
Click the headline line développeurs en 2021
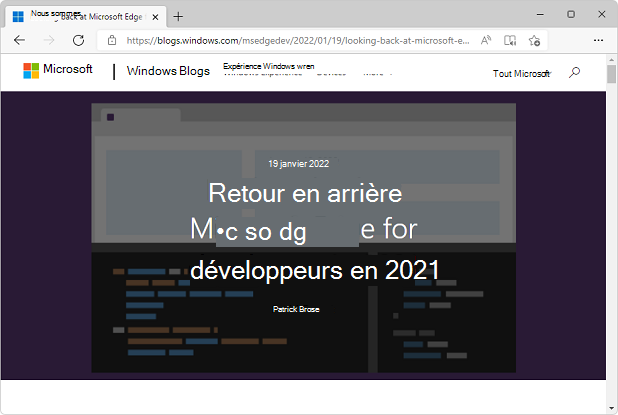315,270
